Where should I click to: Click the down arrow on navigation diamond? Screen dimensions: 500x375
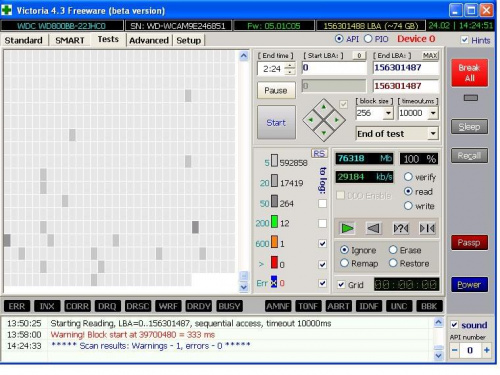(323, 132)
